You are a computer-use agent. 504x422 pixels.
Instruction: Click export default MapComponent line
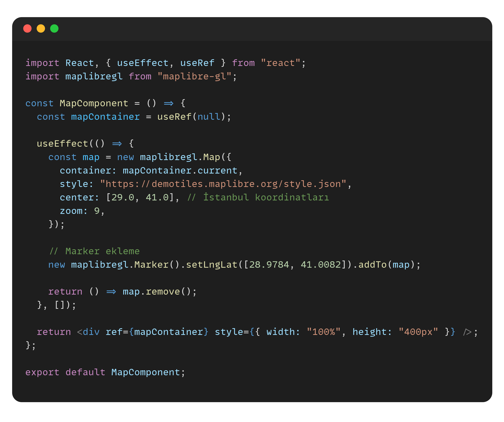(105, 372)
